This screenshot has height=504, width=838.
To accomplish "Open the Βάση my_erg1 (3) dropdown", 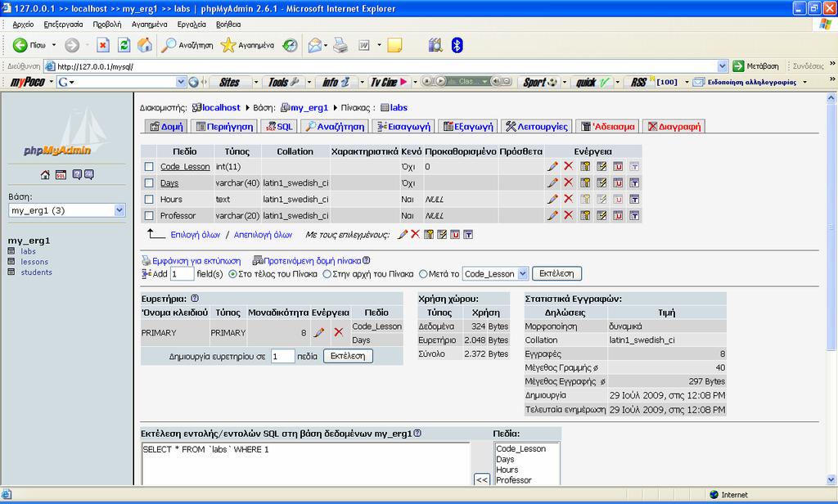I will 67,210.
